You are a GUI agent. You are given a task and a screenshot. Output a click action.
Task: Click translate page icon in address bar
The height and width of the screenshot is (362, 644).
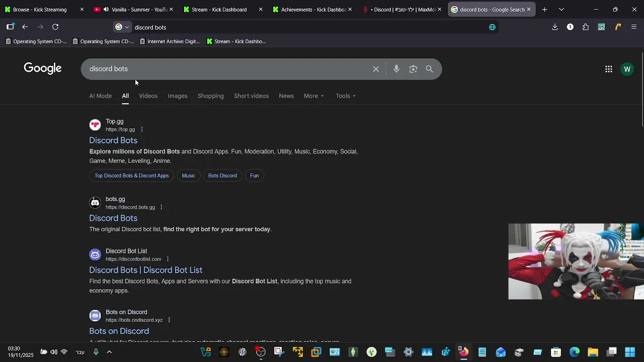tap(492, 27)
